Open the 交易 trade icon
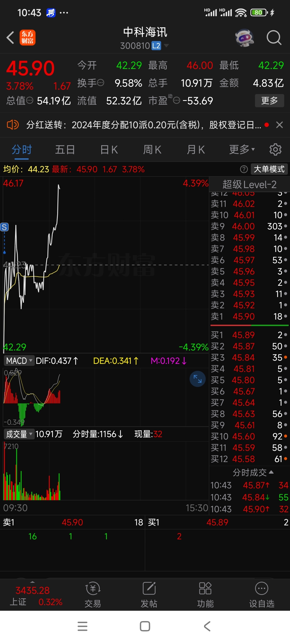This screenshot has height=644, width=290. [x=93, y=595]
